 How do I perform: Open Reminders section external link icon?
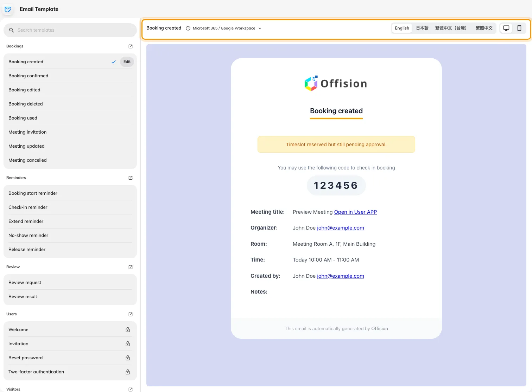coord(131,178)
